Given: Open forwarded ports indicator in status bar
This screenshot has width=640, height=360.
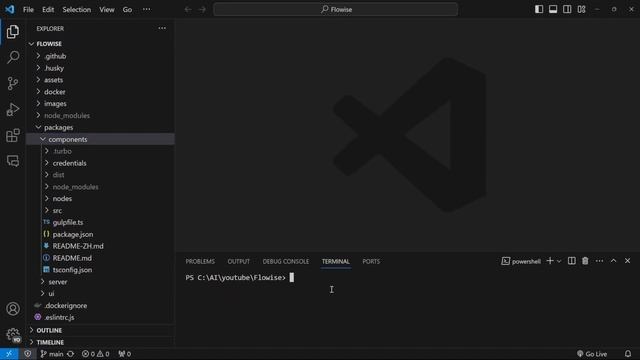Looking at the screenshot, I should click(x=124, y=354).
